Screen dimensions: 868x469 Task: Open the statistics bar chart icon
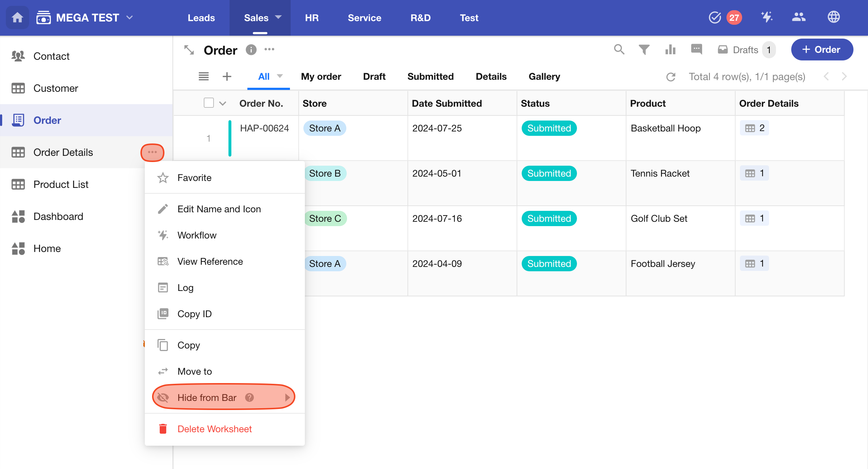[x=670, y=50]
